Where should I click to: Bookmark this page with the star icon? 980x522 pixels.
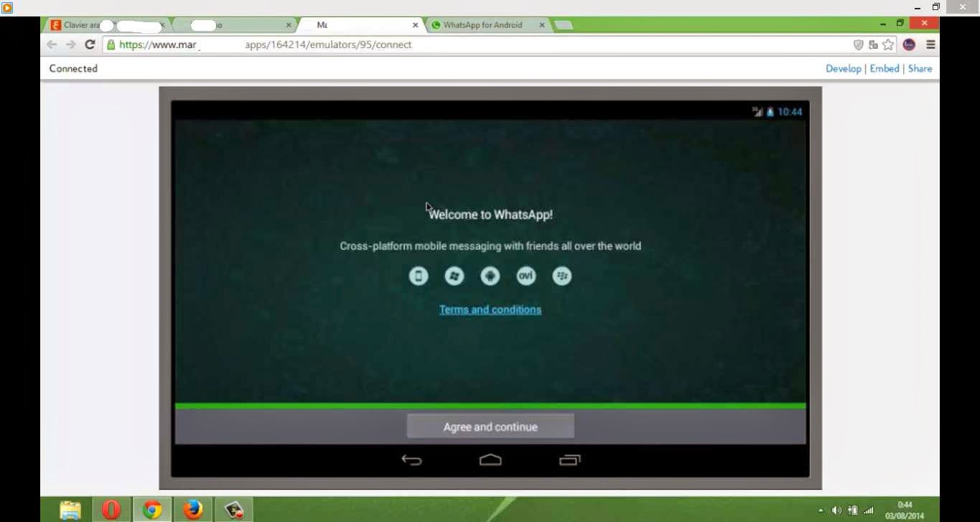[888, 45]
